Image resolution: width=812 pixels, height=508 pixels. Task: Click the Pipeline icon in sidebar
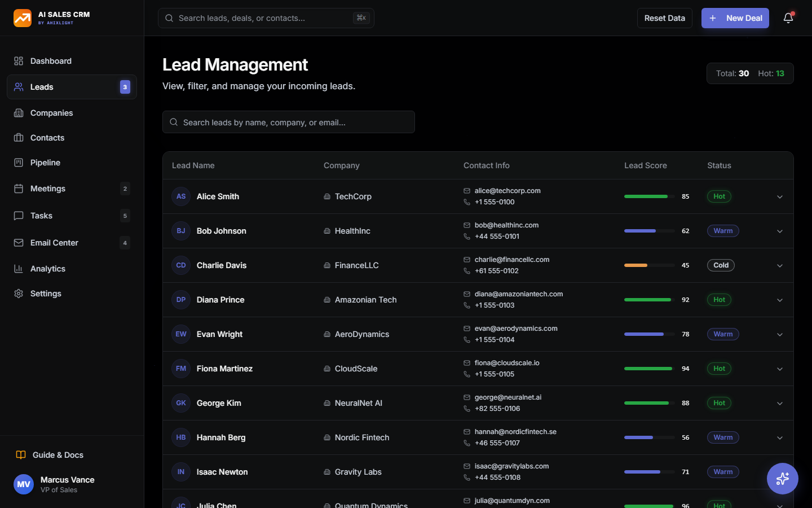[19, 163]
